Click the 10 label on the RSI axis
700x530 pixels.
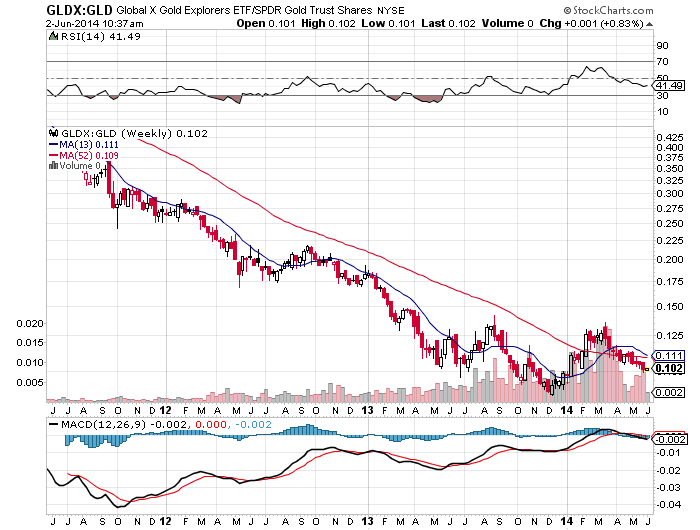[x=662, y=112]
